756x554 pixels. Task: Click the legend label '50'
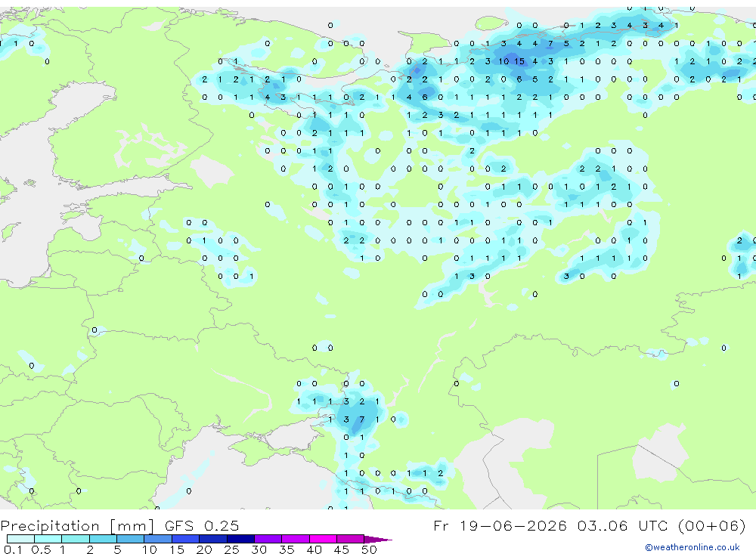click(369, 549)
